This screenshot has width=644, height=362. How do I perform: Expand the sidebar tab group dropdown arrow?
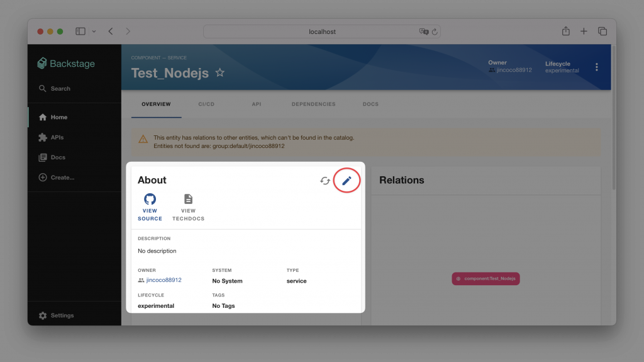94,31
